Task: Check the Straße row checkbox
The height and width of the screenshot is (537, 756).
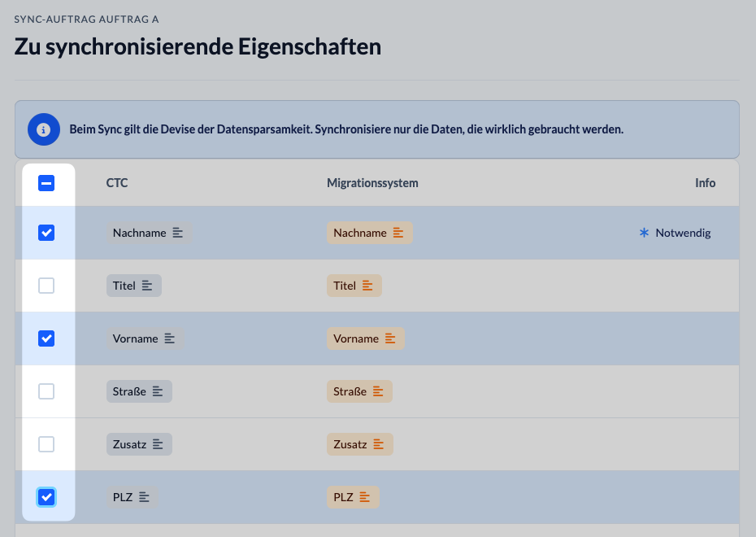Action: [46, 391]
